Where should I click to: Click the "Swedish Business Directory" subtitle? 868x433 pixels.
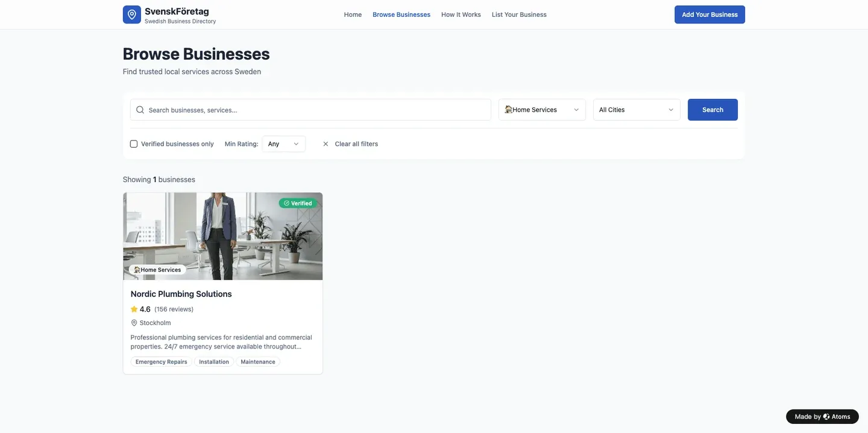click(180, 22)
